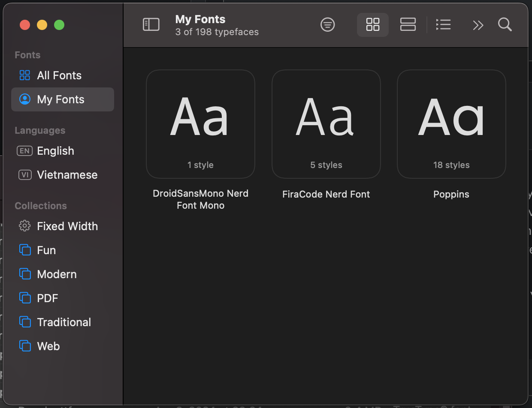Expand the toolbar overflow chevrons

tap(478, 25)
